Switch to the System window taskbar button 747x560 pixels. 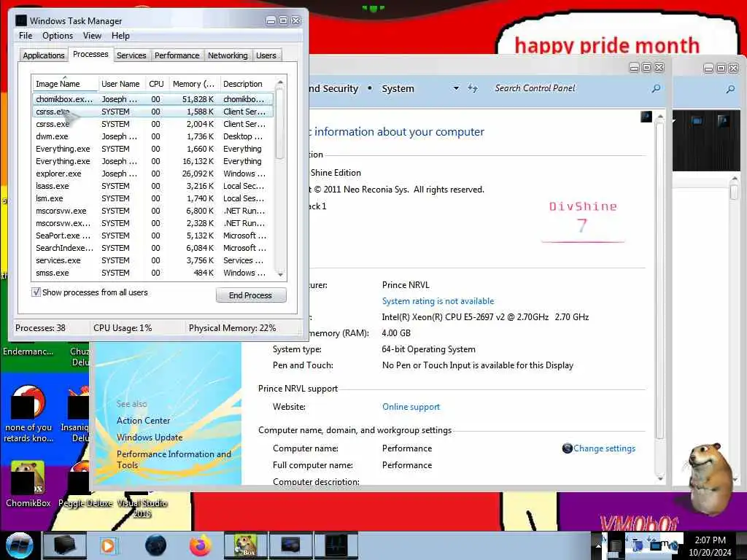(290, 545)
